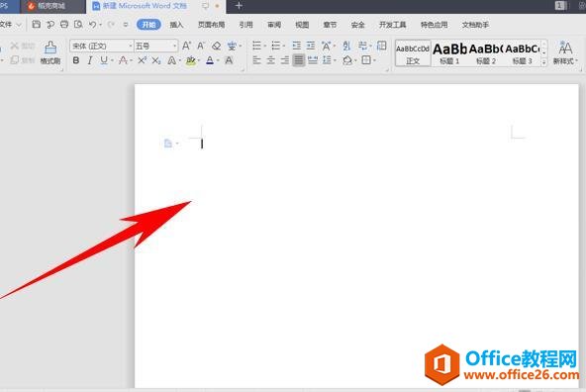Open the font color arrow dropdown
586x392 pixels.
coord(218,60)
